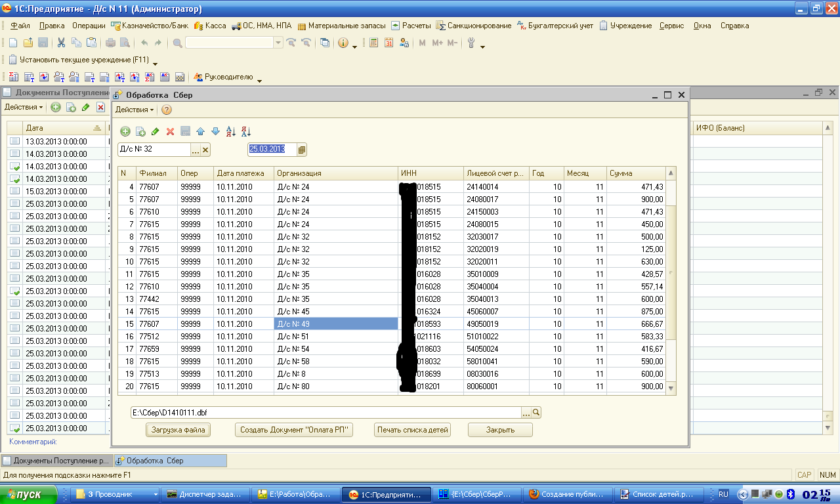Move row up with blue up arrow
Viewport: 840px width, 504px height.
click(201, 132)
